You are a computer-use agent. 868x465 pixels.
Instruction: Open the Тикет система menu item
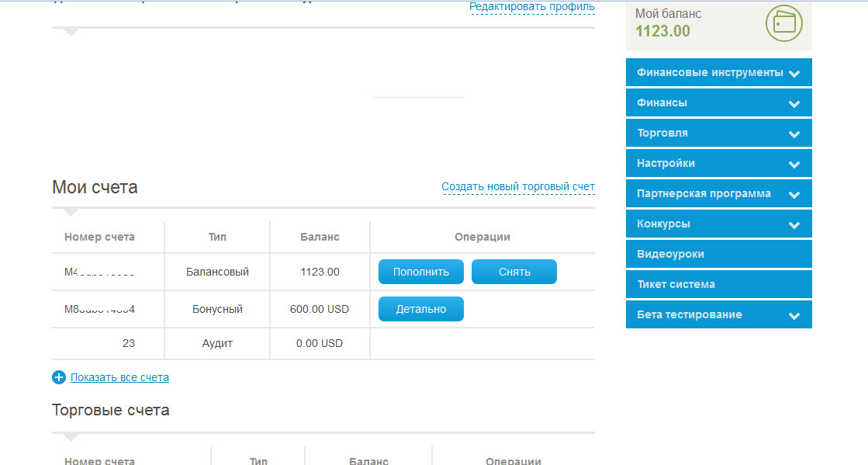(676, 284)
